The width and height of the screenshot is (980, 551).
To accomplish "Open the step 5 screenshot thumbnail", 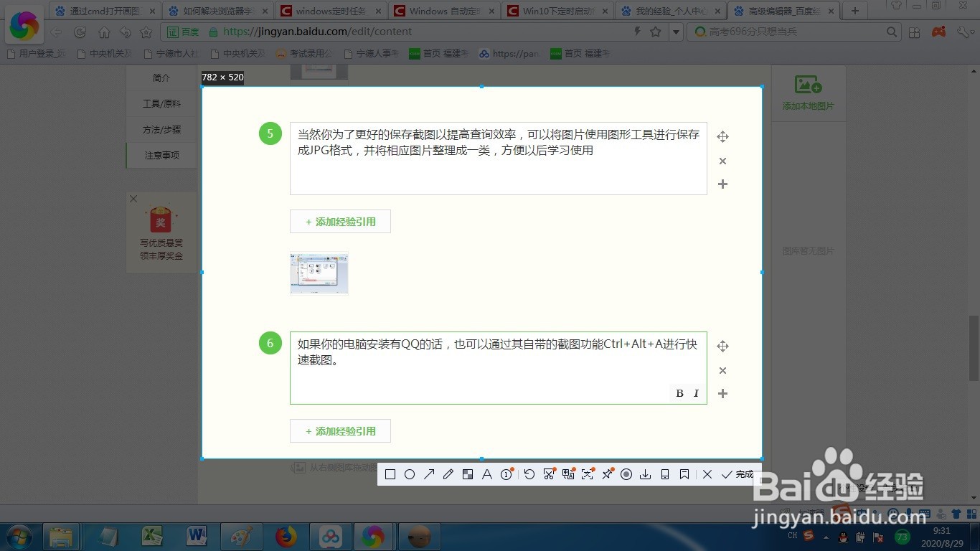I will tap(319, 273).
